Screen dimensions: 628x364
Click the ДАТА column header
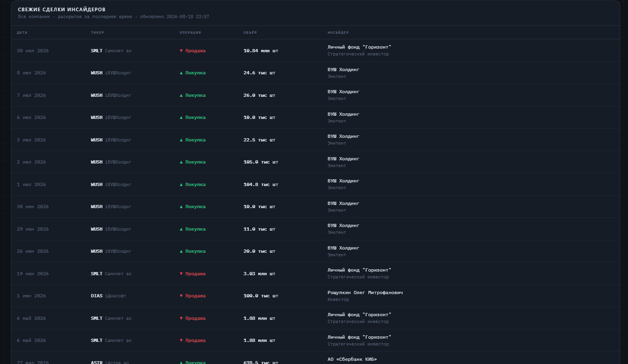point(22,33)
